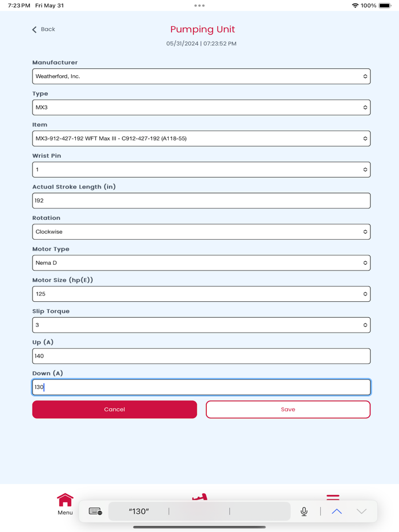
Task: Jump to previous field using the up chevron
Action: (336, 511)
